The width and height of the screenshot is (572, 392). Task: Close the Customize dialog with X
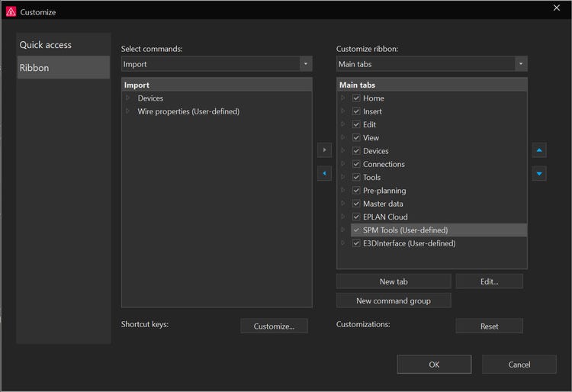556,8
